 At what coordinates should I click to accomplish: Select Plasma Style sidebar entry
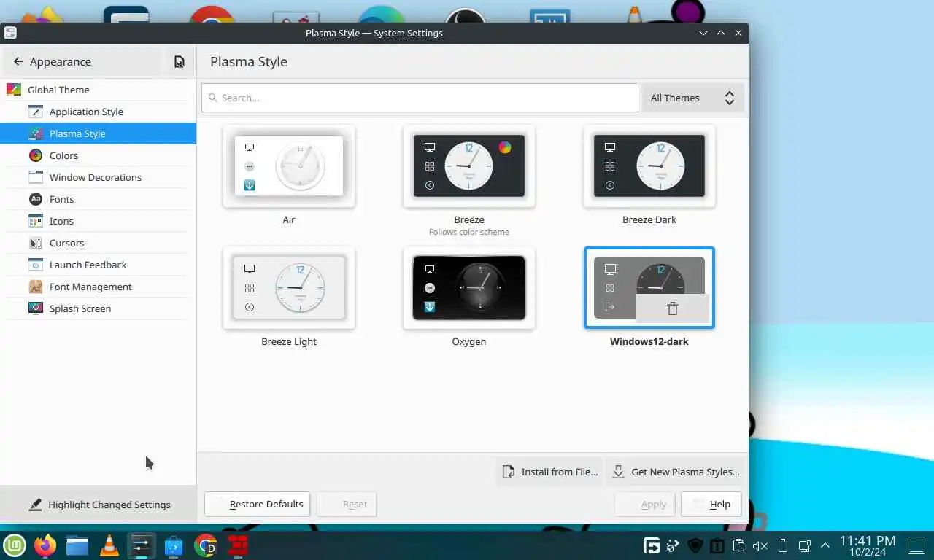coord(98,133)
